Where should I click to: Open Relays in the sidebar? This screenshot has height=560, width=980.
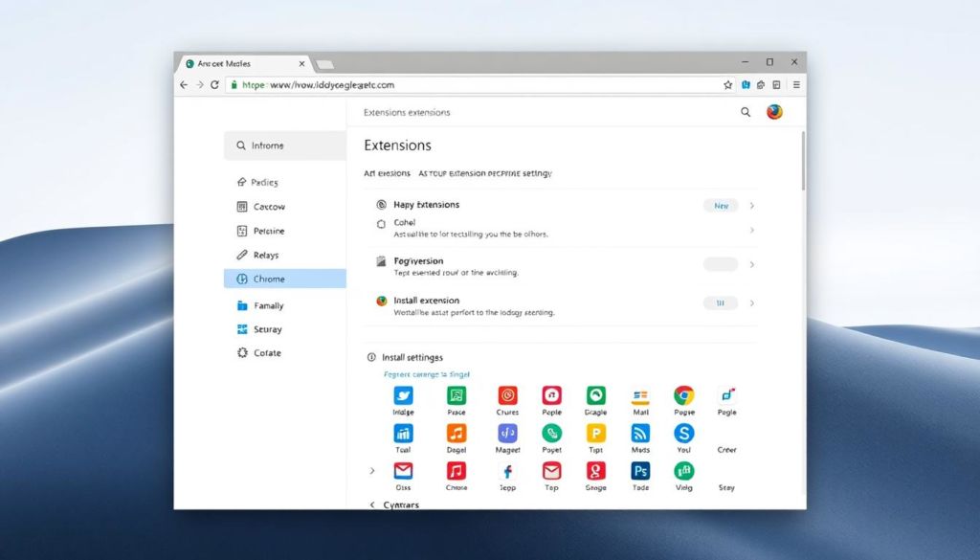point(285,255)
